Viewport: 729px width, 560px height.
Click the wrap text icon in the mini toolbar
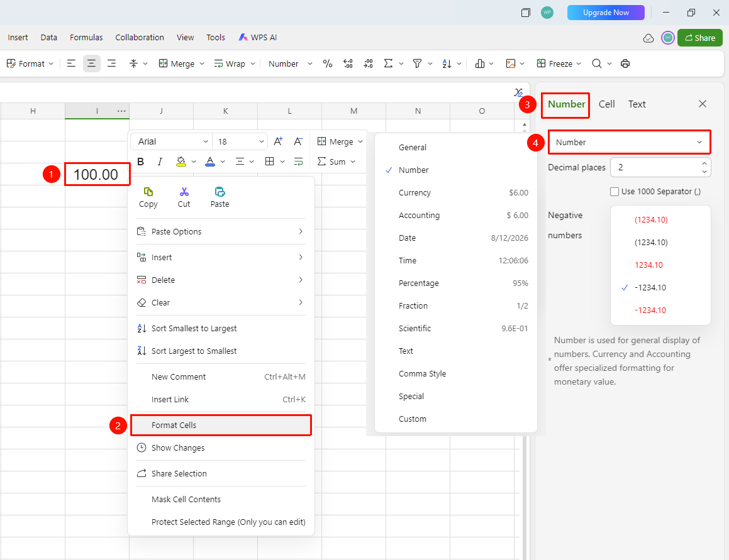[299, 162]
